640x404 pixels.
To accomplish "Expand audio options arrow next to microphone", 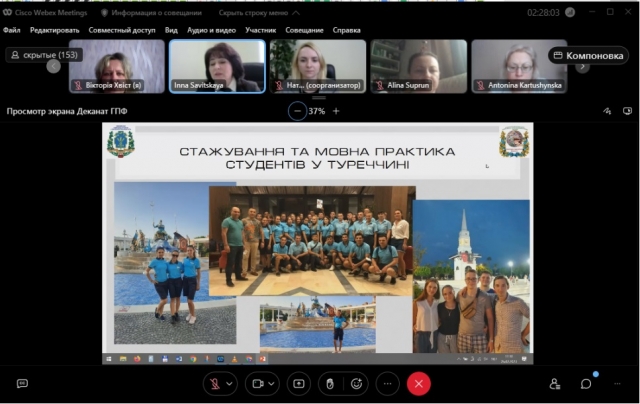I will tap(229, 384).
